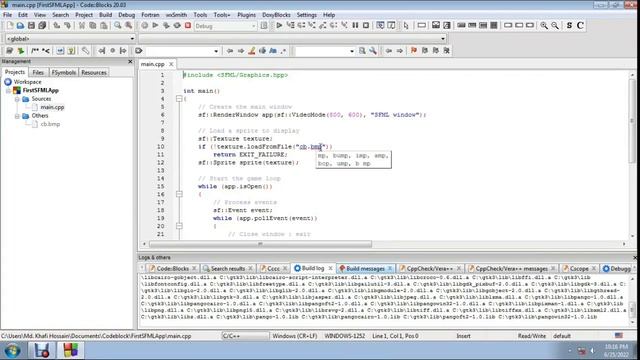Open the Build menu
640x360 pixels.
tap(105, 15)
